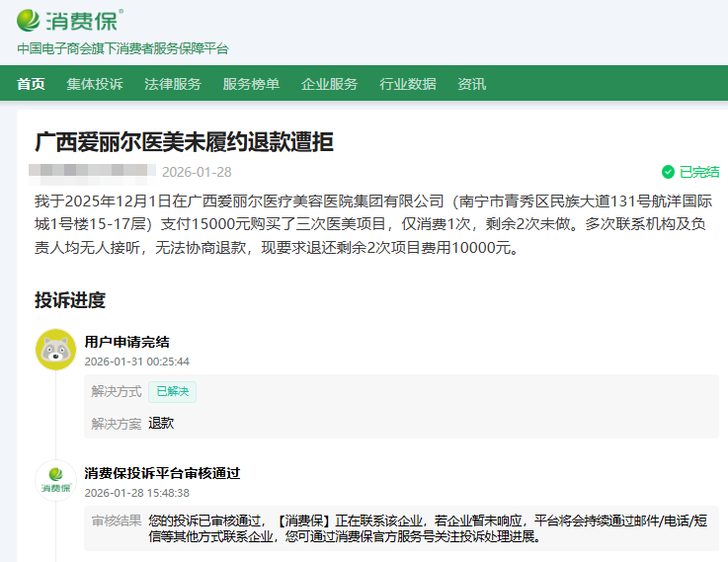The image size is (728, 562).
Task: Click the 消费保 logo in the page header
Action: [x=71, y=20]
